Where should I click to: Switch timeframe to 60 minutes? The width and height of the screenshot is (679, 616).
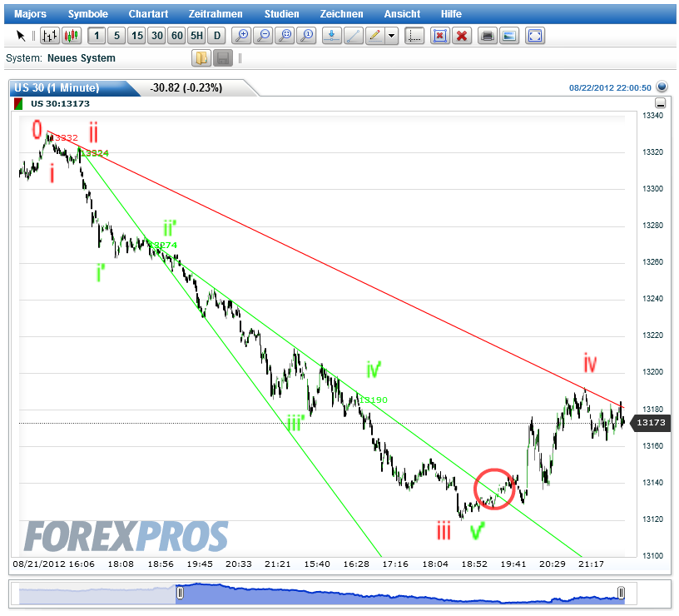tap(176, 36)
